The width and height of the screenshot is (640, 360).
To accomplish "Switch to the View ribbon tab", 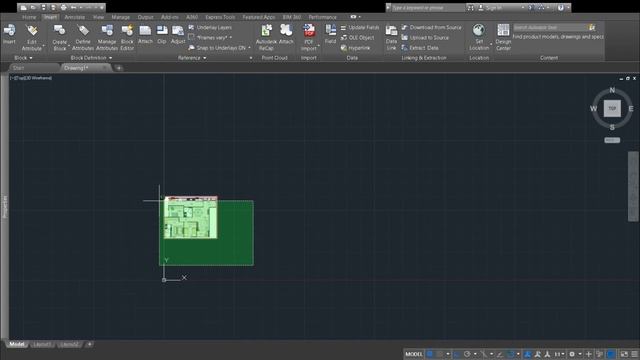I will coord(98,17).
